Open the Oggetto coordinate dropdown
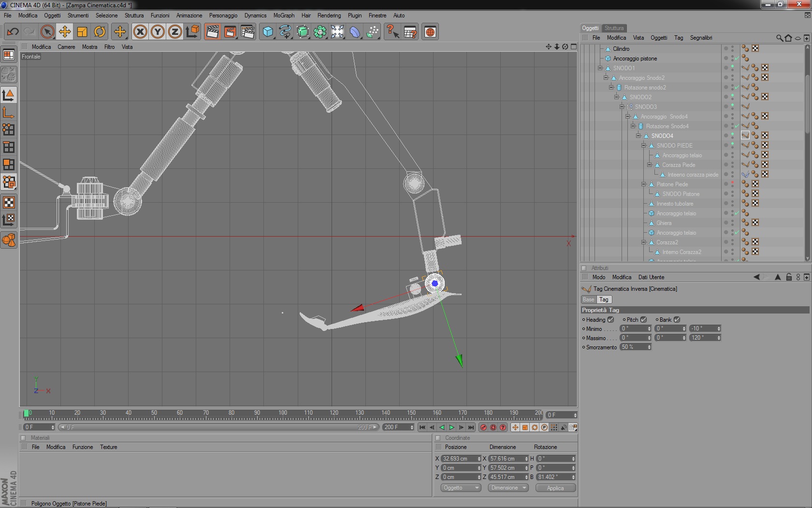Image resolution: width=812 pixels, height=508 pixels. click(460, 488)
